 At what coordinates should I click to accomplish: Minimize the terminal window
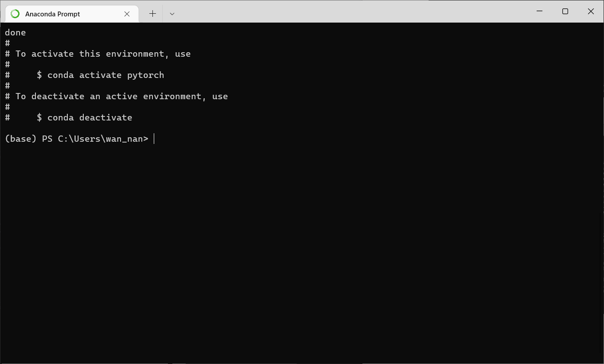[x=539, y=11]
